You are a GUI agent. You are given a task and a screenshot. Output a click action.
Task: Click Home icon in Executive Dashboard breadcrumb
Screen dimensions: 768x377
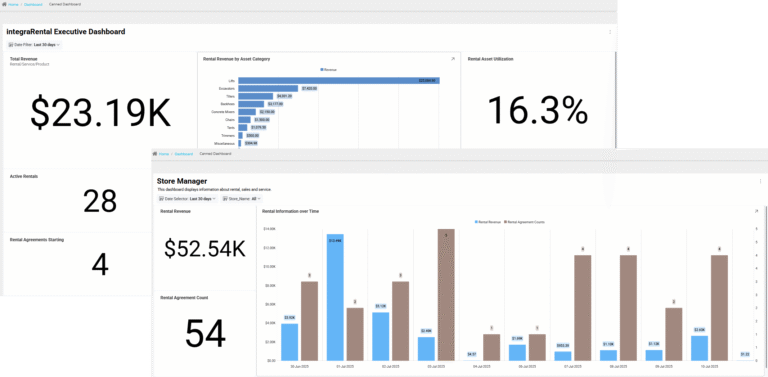tap(4, 4)
